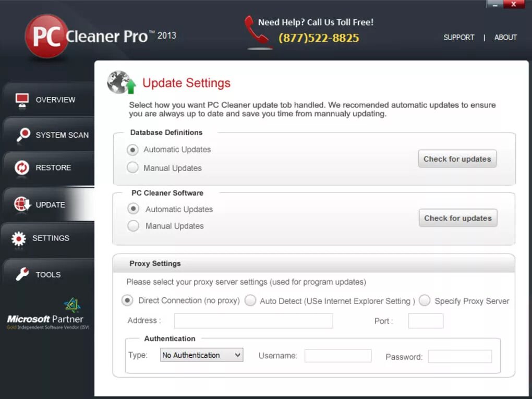This screenshot has width=532, height=399.
Task: Choose Direct Connection (no proxy)
Action: point(127,300)
